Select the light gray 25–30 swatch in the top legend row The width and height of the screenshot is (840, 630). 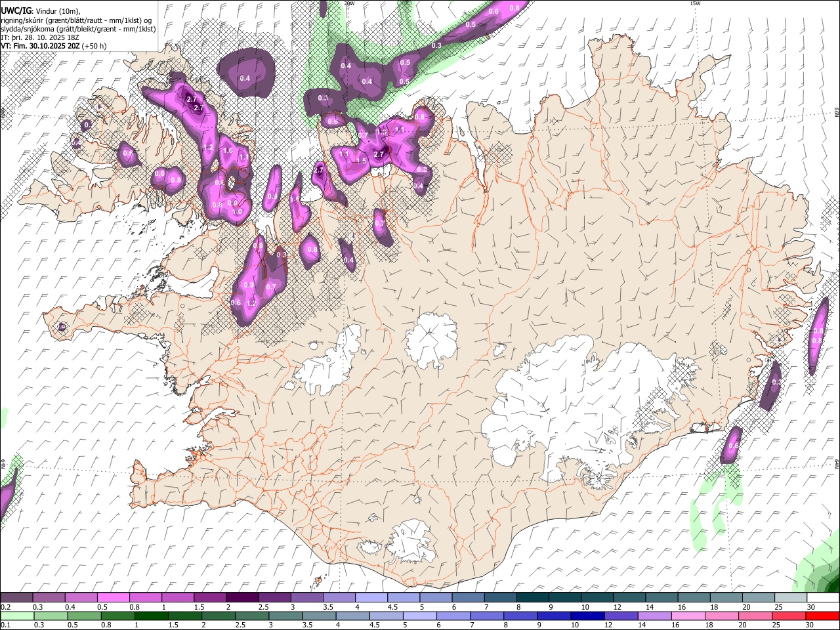point(791,598)
